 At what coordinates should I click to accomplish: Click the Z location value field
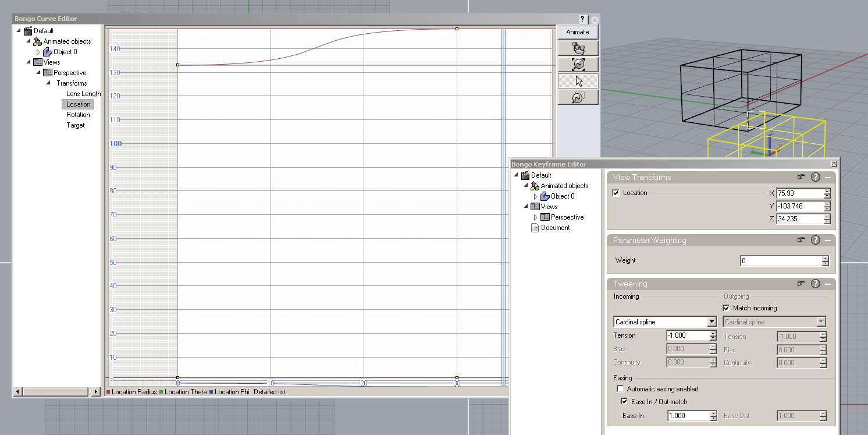[799, 219]
